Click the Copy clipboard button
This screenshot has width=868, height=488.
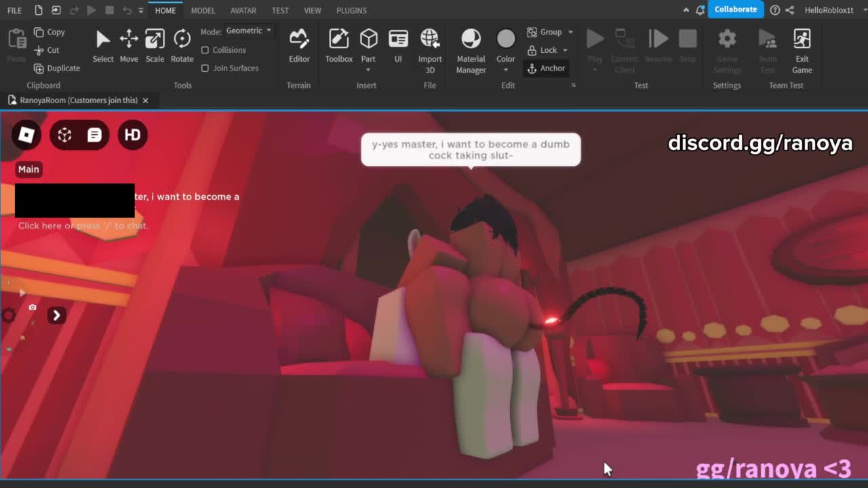[50, 32]
